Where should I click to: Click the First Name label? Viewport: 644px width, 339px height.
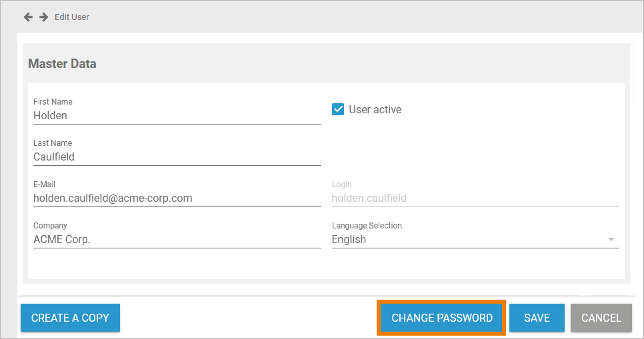53,101
